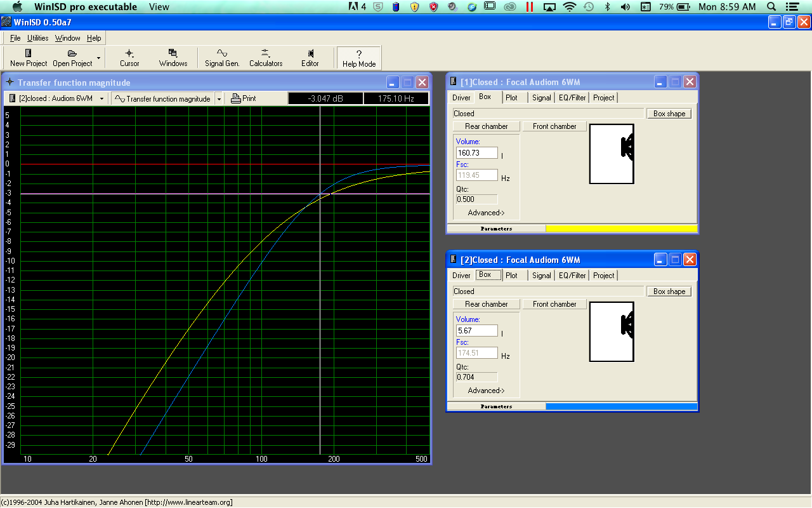
Task: Click the project [1] window title bar icon
Action: (x=453, y=82)
